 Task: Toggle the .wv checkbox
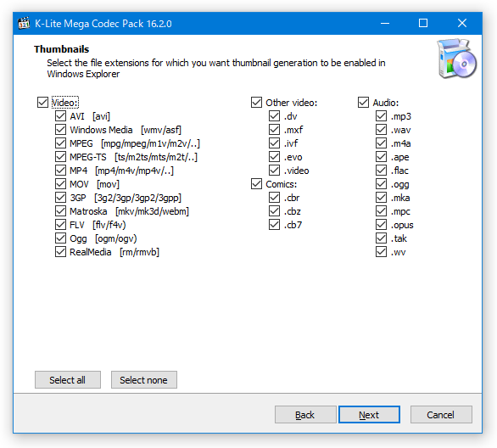(x=382, y=252)
